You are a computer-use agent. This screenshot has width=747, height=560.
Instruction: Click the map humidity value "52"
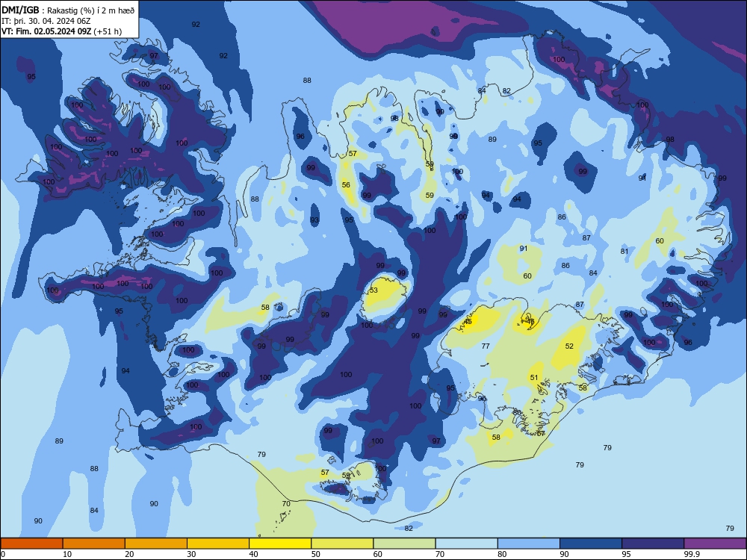coord(569,346)
